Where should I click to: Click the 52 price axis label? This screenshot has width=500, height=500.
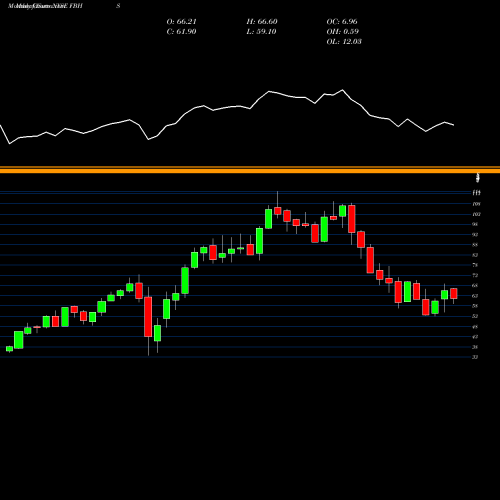pyautogui.click(x=475, y=316)
